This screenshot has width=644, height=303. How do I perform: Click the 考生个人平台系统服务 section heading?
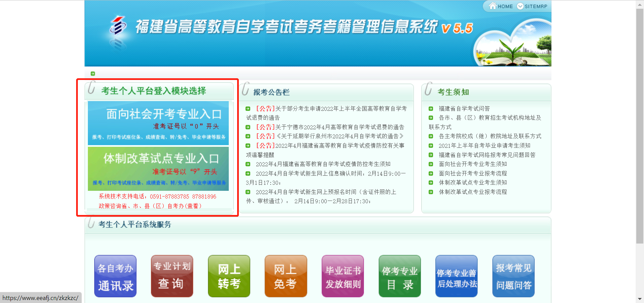135,224
